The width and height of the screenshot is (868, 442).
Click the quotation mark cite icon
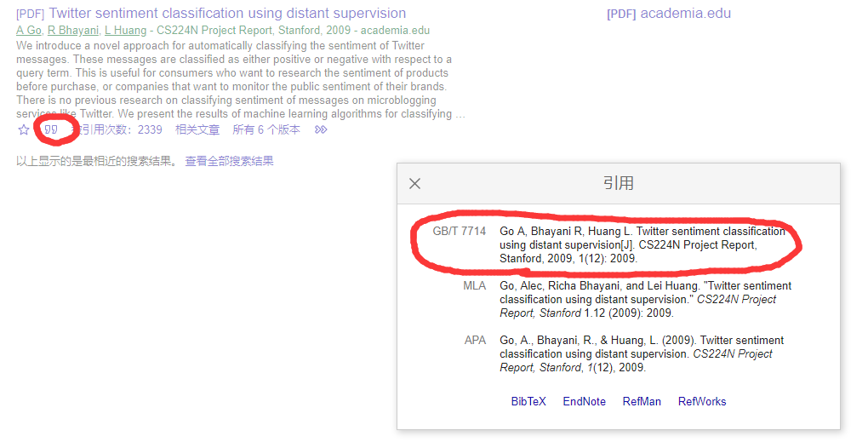[51, 129]
